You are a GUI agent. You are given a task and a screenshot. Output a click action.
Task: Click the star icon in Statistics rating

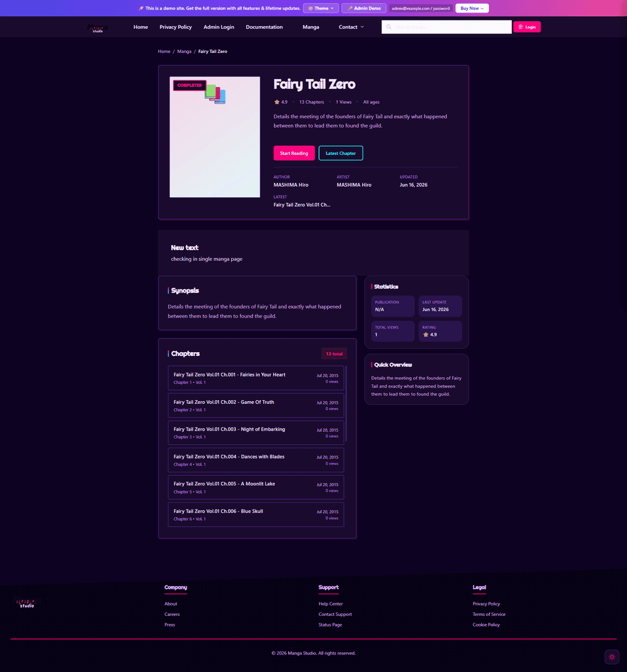click(x=425, y=335)
